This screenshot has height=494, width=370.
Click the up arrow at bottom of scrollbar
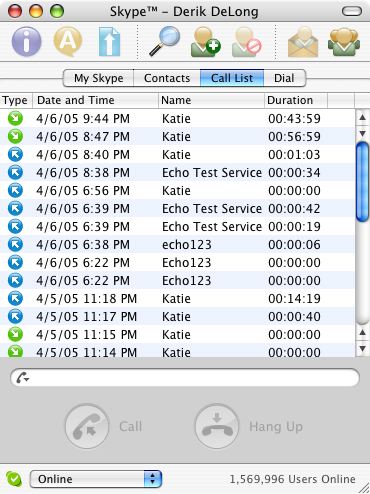pyautogui.click(x=362, y=332)
